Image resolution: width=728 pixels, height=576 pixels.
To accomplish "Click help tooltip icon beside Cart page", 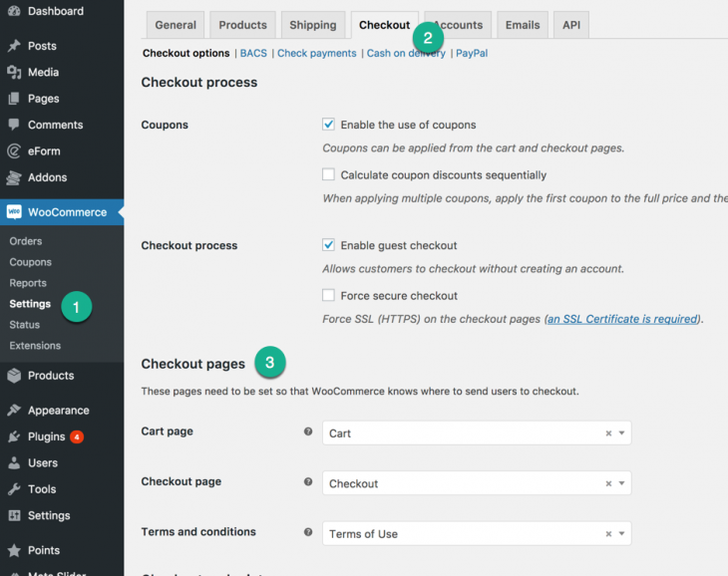I will tap(308, 432).
